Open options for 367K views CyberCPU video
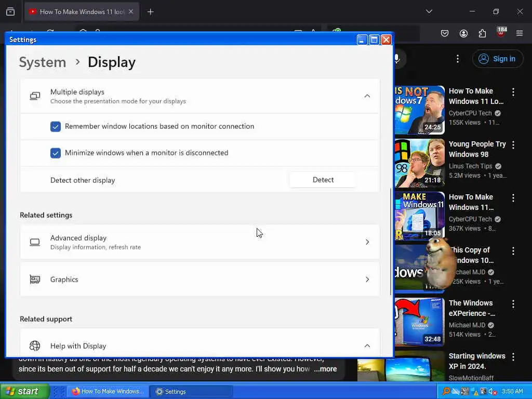 [x=513, y=198]
